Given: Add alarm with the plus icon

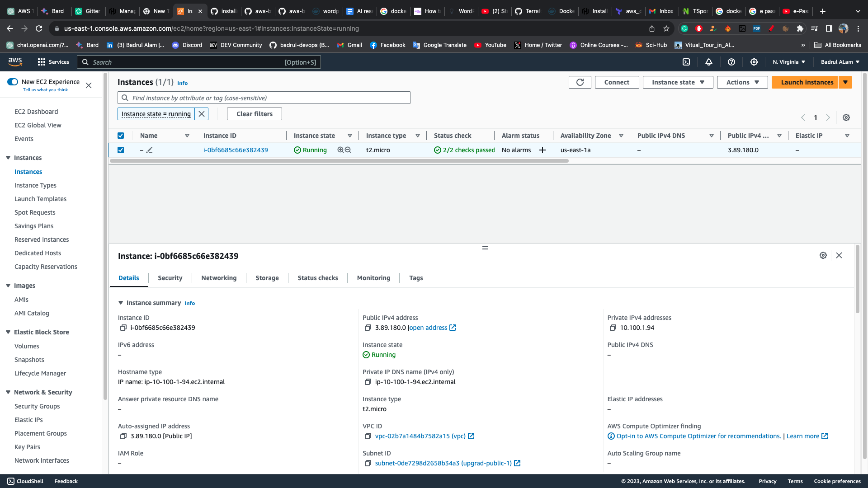Looking at the screenshot, I should 542,150.
